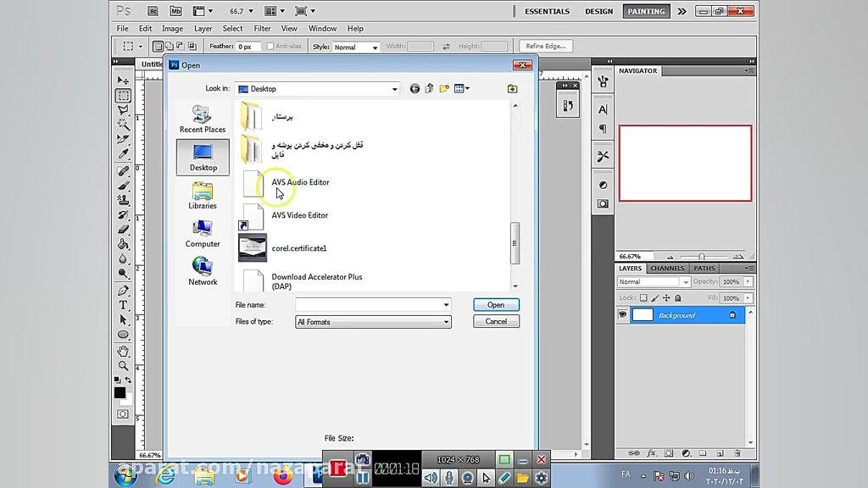
Task: Select the Paint Bucket tool
Action: tap(123, 244)
